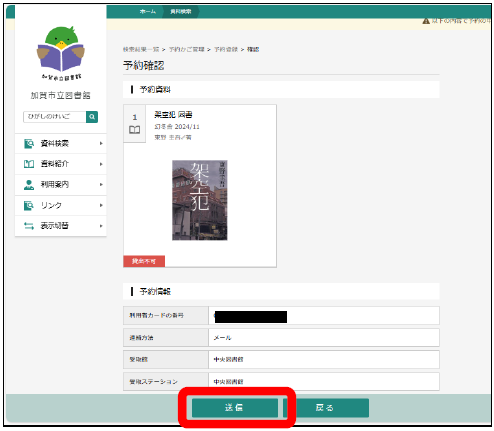Open the 資料紹介 sidebar menu item

point(61,164)
